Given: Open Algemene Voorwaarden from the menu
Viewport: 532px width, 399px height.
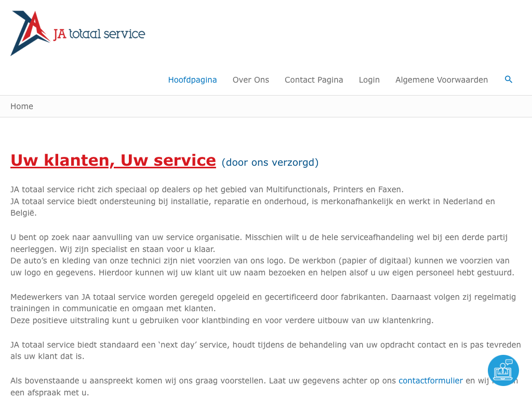Looking at the screenshot, I should coord(441,80).
